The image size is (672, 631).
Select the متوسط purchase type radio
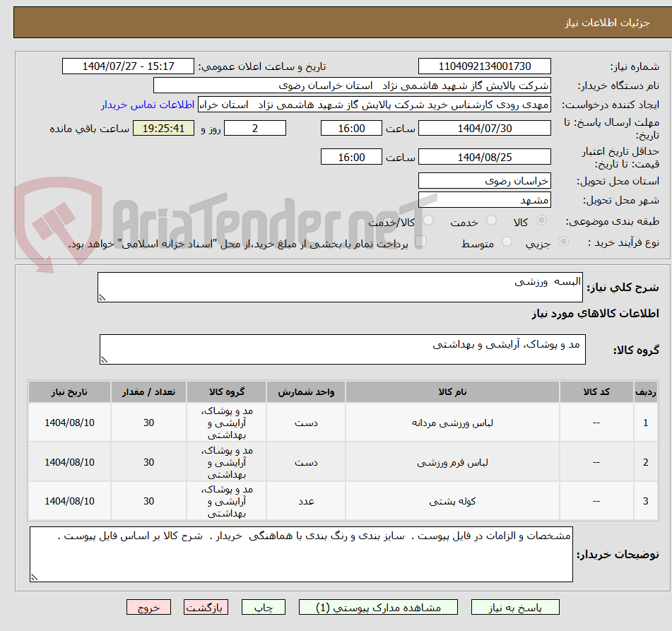pos(507,242)
